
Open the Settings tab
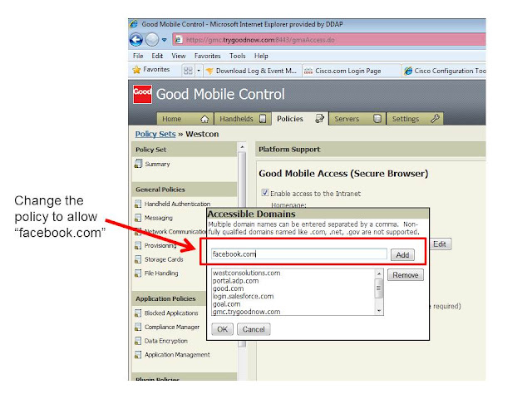(415, 119)
